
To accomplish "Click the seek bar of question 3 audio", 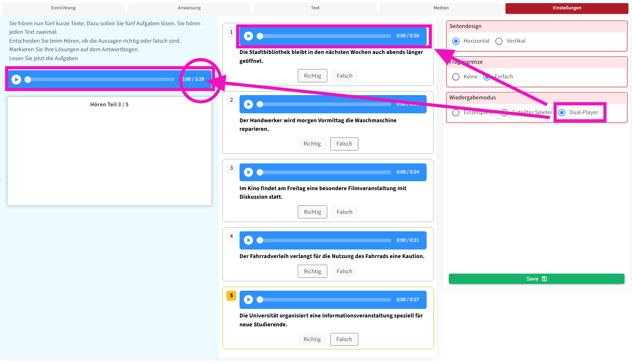I will 326,172.
